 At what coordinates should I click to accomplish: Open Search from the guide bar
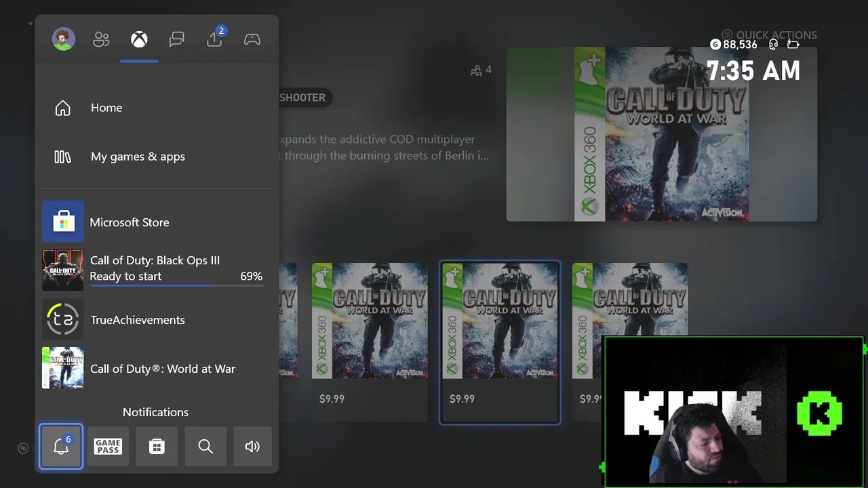click(205, 446)
